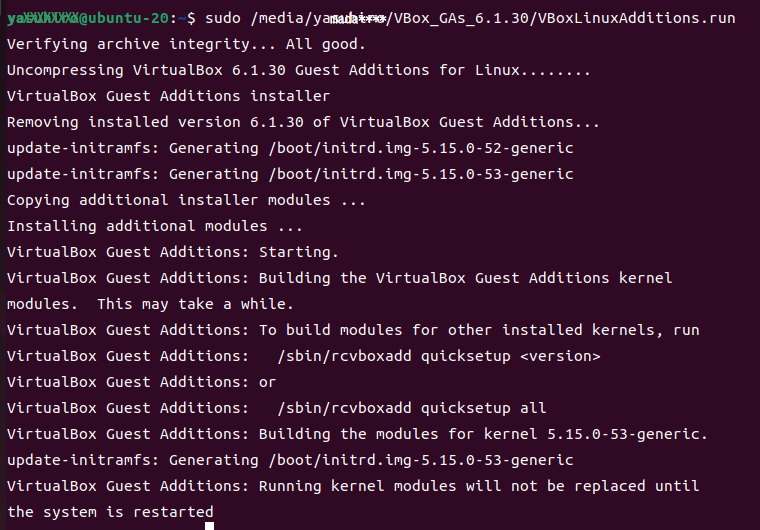Click the 'Removing installed version 6.1.30' line
This screenshot has width=760, height=530.
pyautogui.click(x=303, y=122)
